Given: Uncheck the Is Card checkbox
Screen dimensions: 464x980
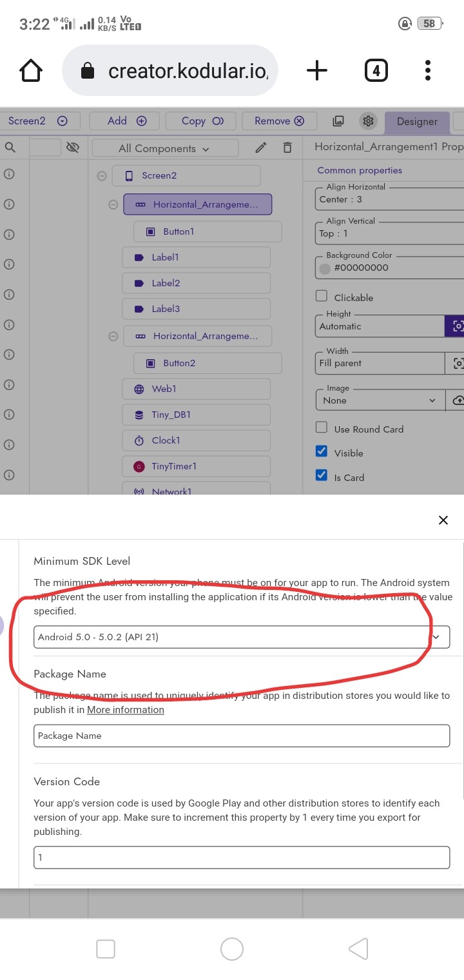Looking at the screenshot, I should pos(321,476).
